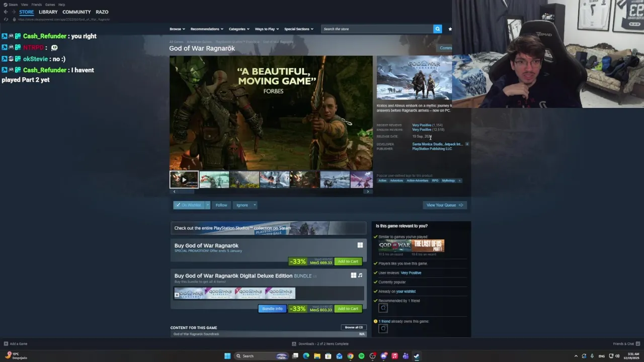Click the forward navigation arrow in Steam

click(13, 12)
